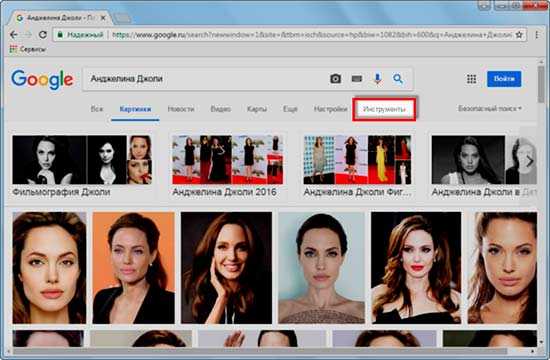Viewport: 550px width, 360px height.
Task: Open the 'Анджелина Джоли в Дет...' suggestion label
Action: coord(484,192)
